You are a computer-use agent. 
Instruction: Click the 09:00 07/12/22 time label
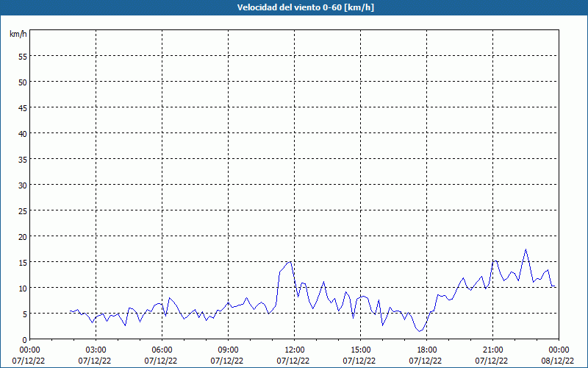227,355
